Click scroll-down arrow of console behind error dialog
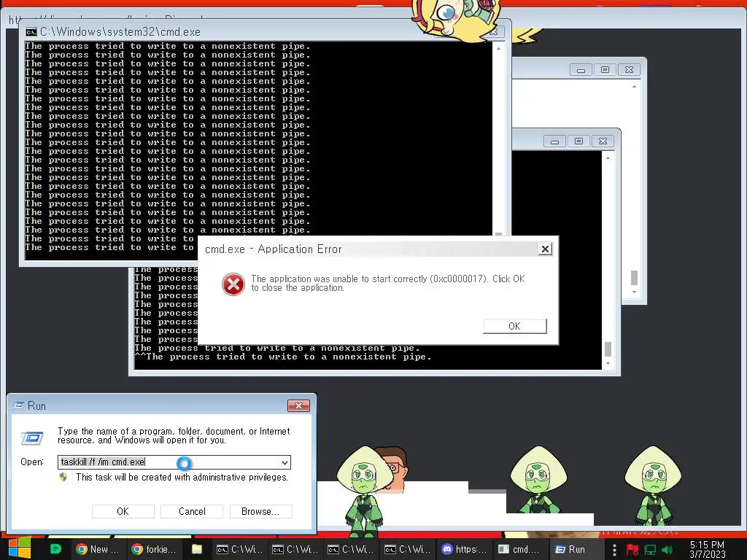This screenshot has height=560, width=747. pos(608,364)
